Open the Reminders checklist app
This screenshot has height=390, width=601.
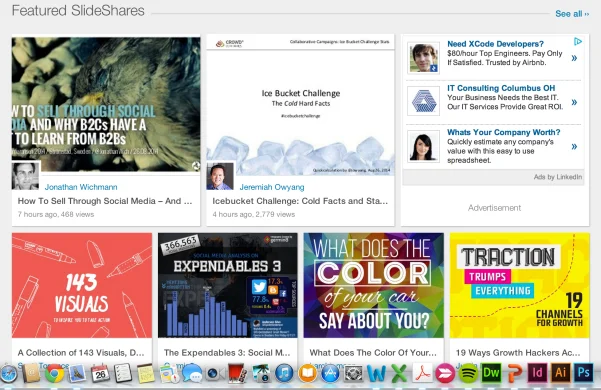click(x=123, y=373)
